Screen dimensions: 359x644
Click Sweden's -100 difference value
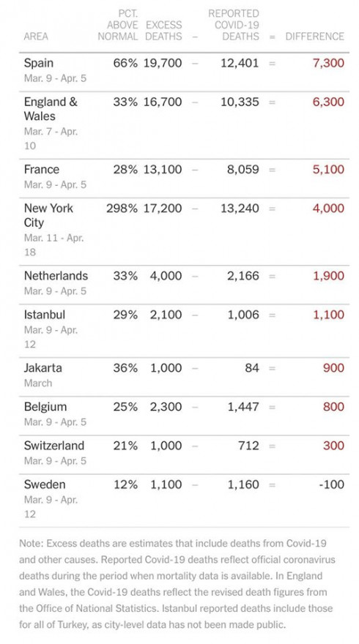point(331,484)
